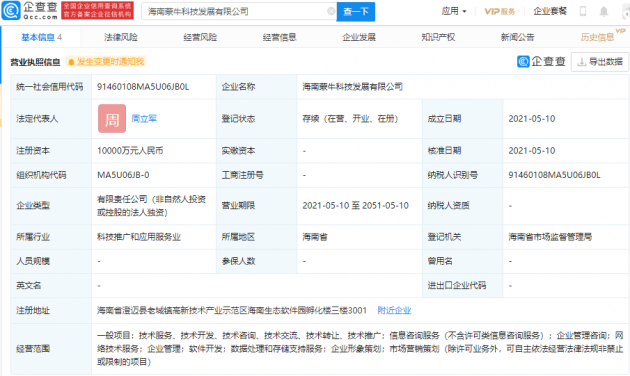Click 发生变更时通知我 notification button
The height and width of the screenshot is (376, 630).
click(106, 62)
